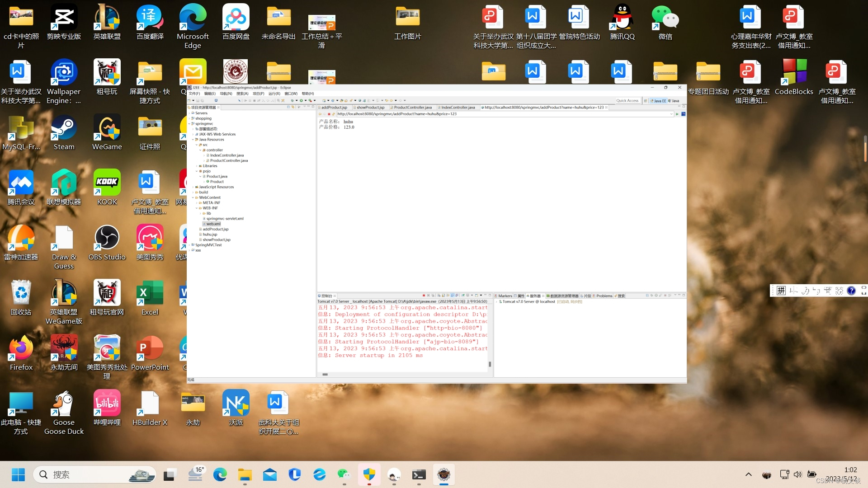This screenshot has width=868, height=488.
Task: Click the Eclipse icon in the taskbar
Action: (443, 474)
